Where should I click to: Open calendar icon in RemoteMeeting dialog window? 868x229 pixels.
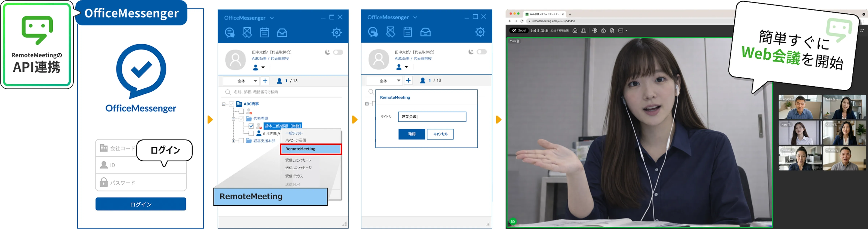click(408, 32)
